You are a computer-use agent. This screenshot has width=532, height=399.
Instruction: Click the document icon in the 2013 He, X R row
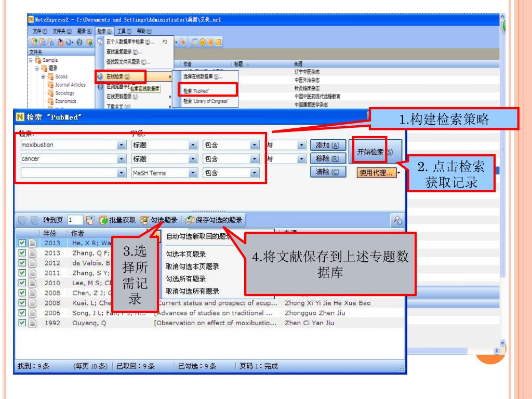click(x=33, y=243)
